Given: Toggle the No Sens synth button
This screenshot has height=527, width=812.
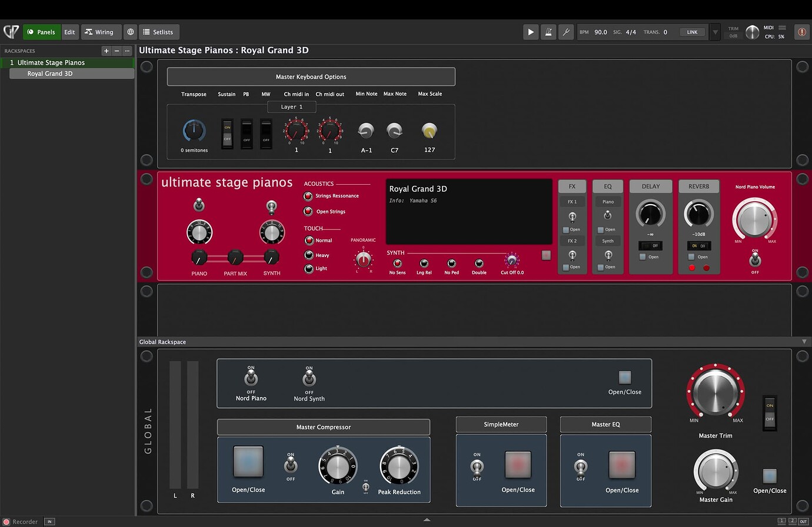Looking at the screenshot, I should (397, 263).
